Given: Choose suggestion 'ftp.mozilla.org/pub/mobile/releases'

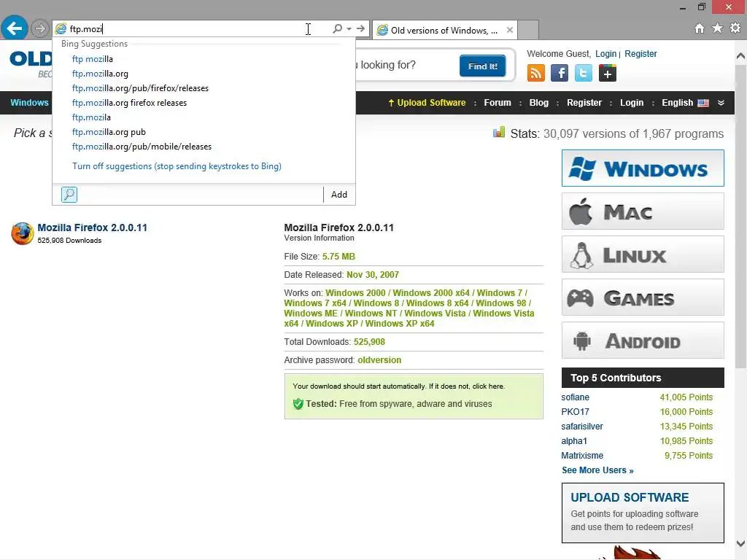Looking at the screenshot, I should point(204,147).
